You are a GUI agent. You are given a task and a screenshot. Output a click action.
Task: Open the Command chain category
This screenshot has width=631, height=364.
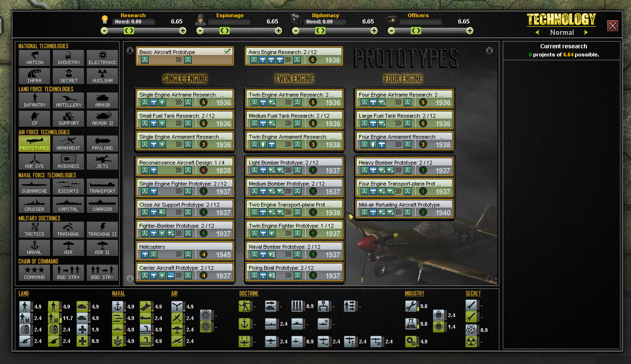point(34,273)
